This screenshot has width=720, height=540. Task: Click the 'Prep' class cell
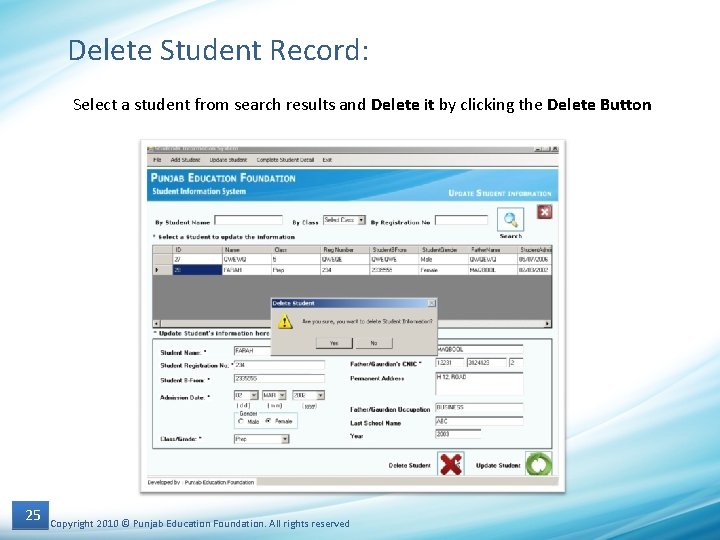pos(296,270)
